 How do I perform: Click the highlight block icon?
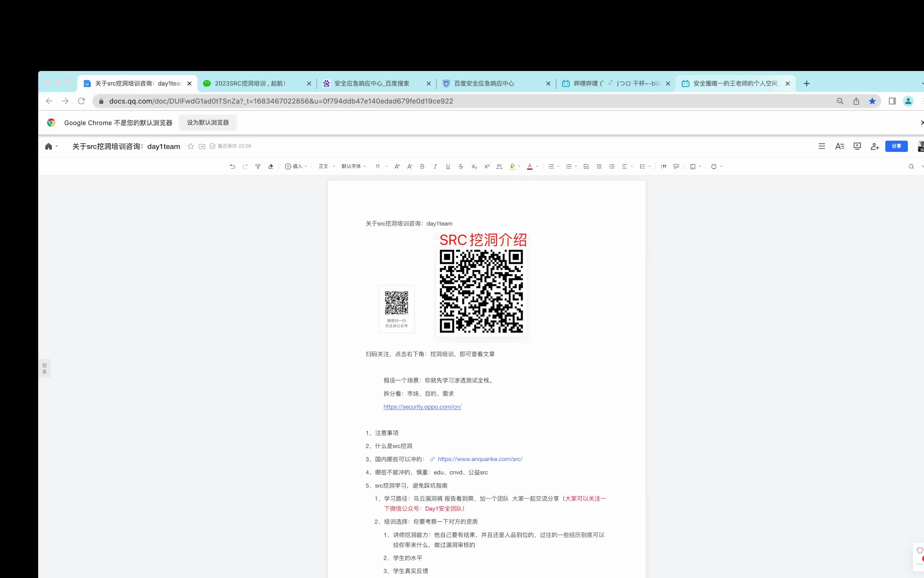pyautogui.click(x=676, y=166)
